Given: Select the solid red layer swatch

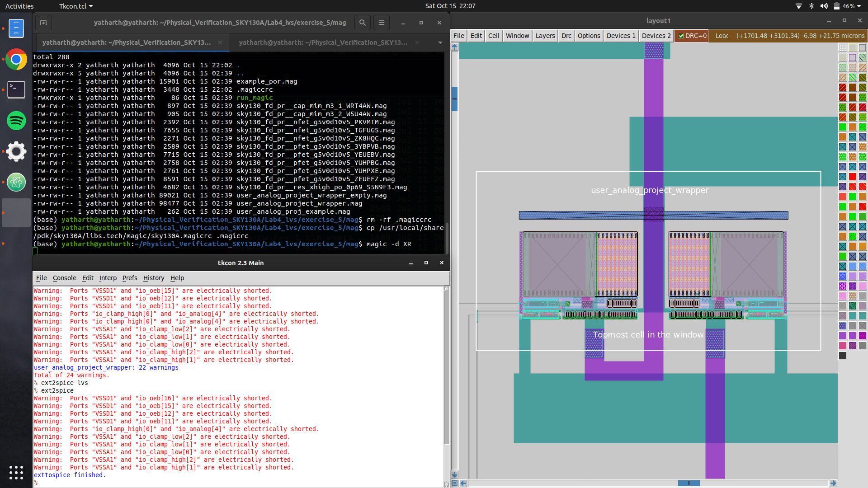Looking at the screenshot, I should pyautogui.click(x=853, y=177).
